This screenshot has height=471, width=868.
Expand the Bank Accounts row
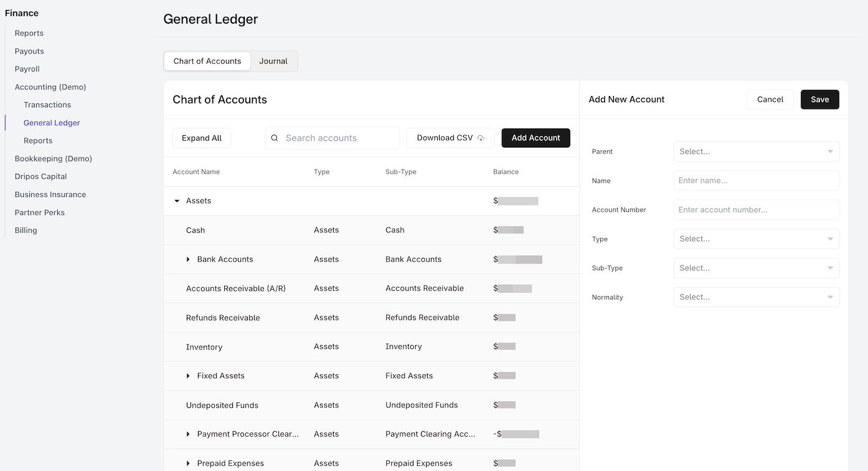click(188, 259)
